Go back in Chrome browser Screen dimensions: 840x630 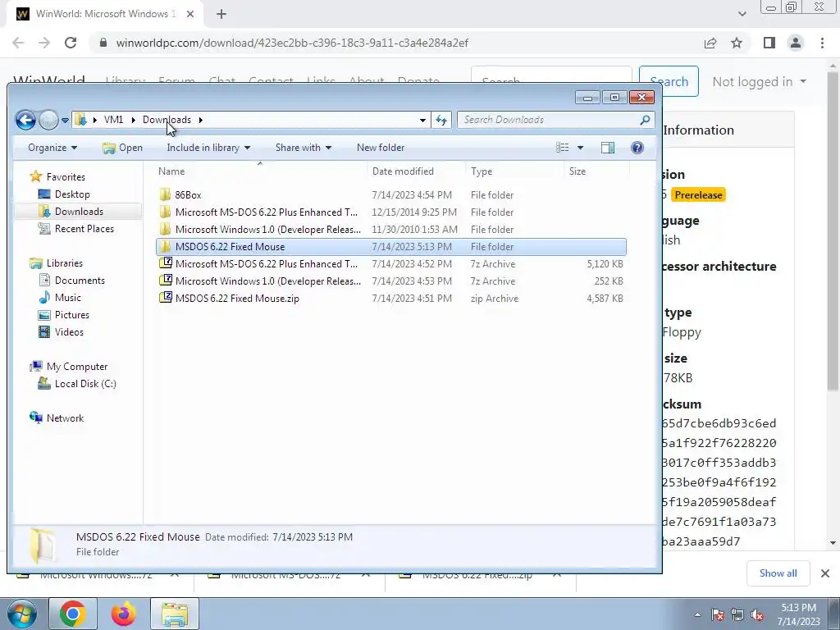[x=18, y=43]
